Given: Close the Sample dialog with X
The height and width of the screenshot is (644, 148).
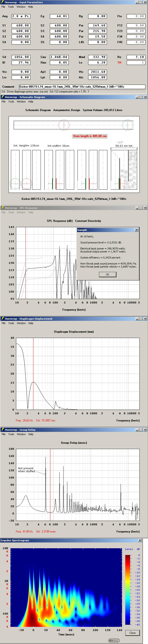Looking at the screenshot, I should (136, 230).
